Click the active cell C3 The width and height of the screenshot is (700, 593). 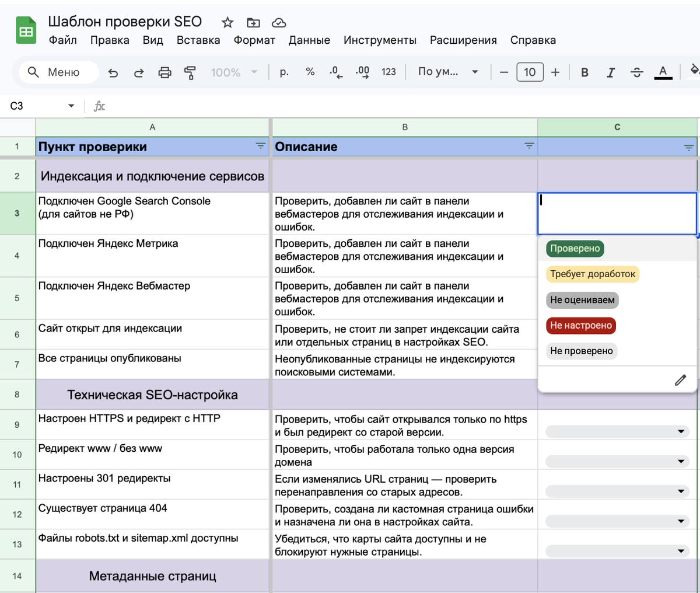(617, 214)
